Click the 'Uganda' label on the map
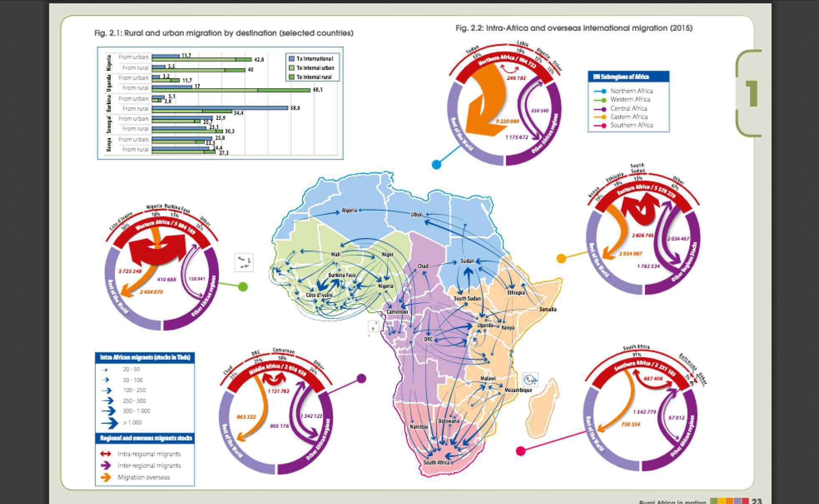Viewport: 819px width, 504px height. (485, 325)
